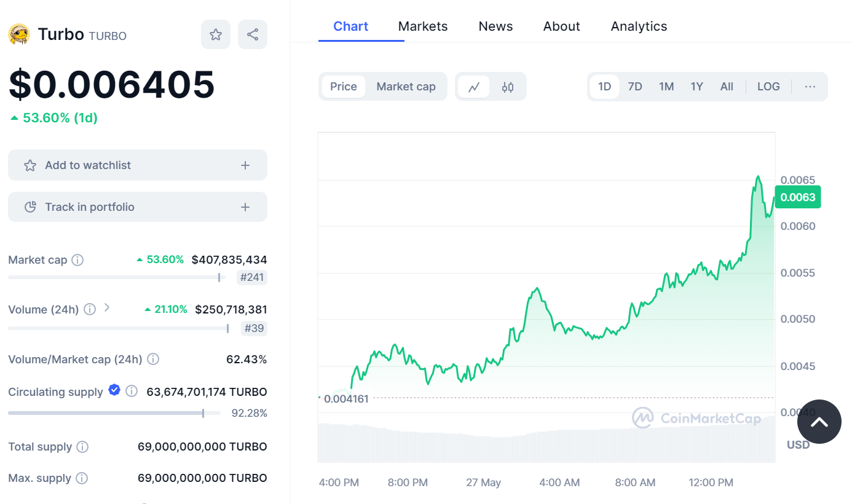852x504 pixels.
Task: Click the Turbo frog coin logo
Action: click(19, 34)
